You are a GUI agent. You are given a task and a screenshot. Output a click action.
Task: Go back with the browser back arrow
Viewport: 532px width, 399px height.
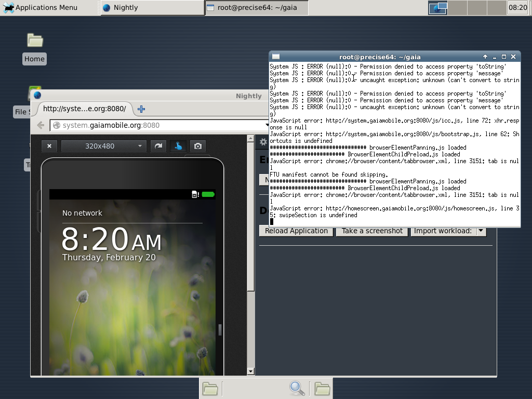point(41,125)
